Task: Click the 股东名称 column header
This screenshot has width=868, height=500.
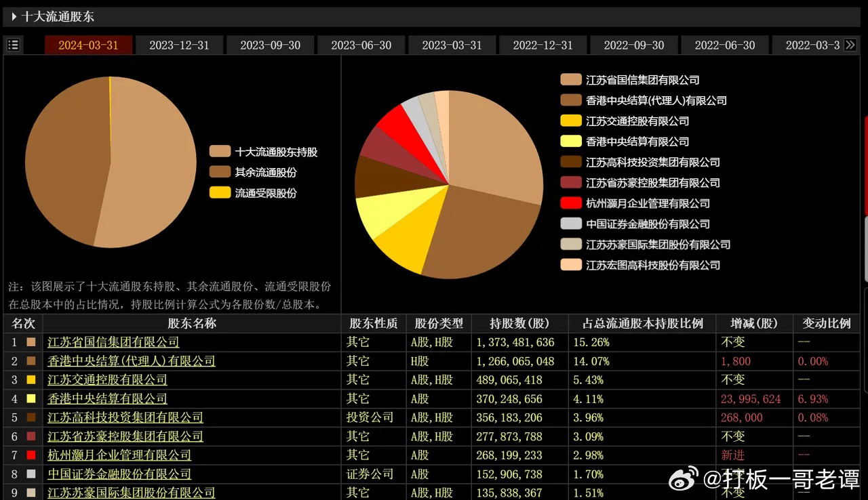Action: point(192,324)
